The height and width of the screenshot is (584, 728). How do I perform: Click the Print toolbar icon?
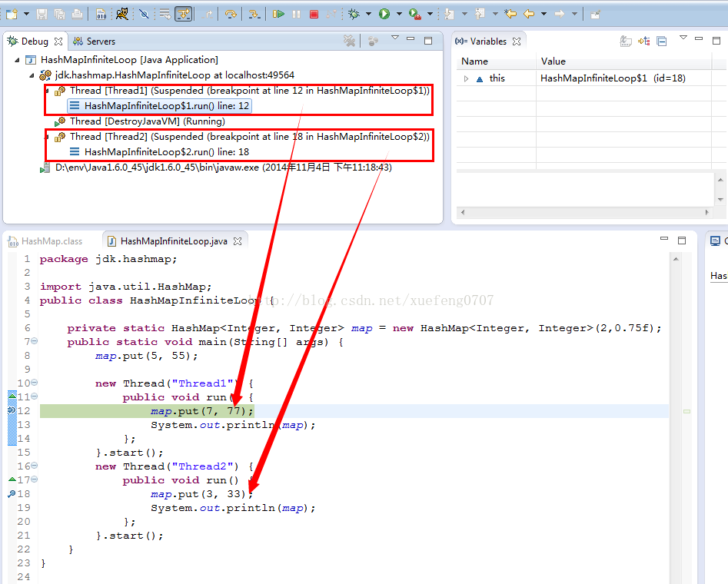[x=77, y=14]
